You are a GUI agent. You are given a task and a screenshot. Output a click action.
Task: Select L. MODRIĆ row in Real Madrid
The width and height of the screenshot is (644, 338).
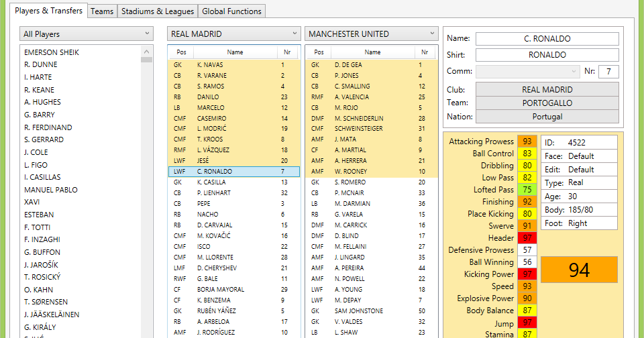pyautogui.click(x=234, y=129)
